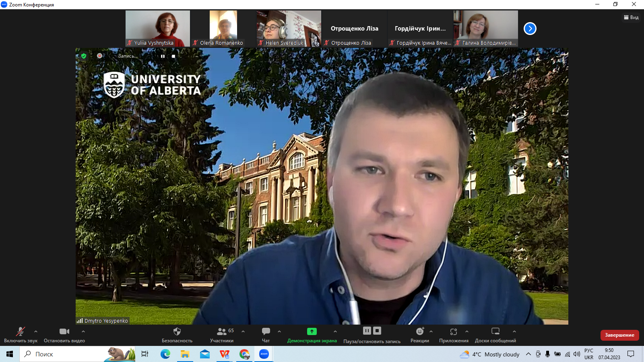Expand the participants options arrow
This screenshot has height=362, width=644.
pyautogui.click(x=243, y=331)
